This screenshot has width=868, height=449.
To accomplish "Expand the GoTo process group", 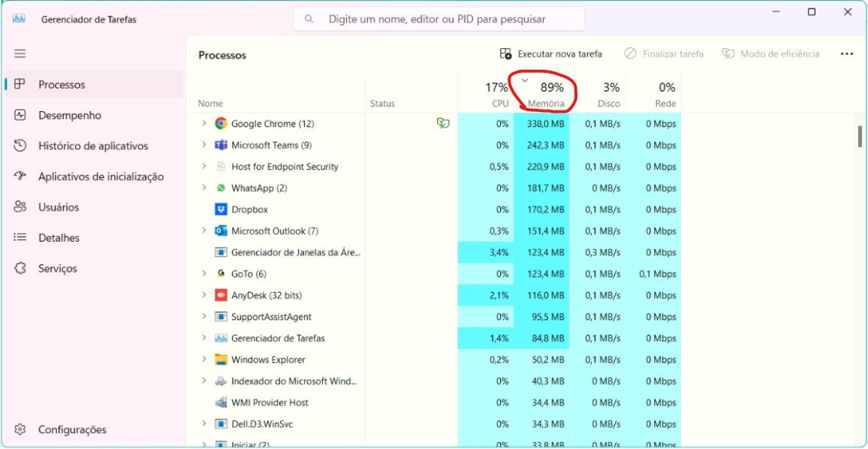I will (x=203, y=273).
